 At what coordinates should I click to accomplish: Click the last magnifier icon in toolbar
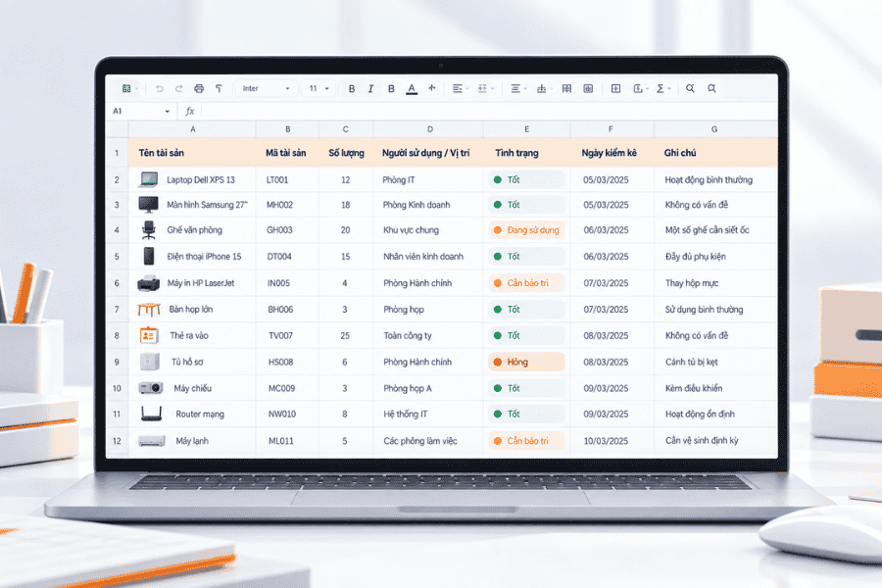pyautogui.click(x=711, y=88)
